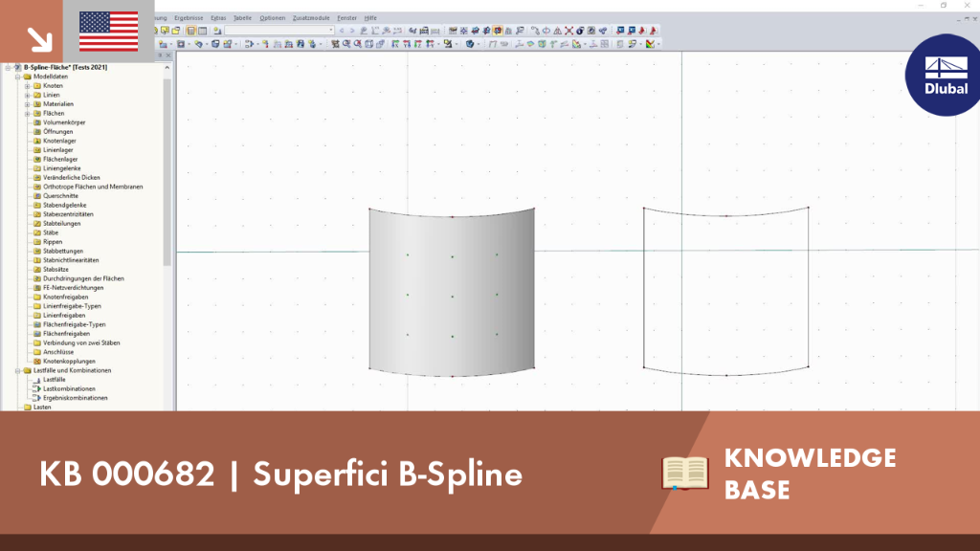
Task: Close the navigator panel with X
Action: (168, 55)
